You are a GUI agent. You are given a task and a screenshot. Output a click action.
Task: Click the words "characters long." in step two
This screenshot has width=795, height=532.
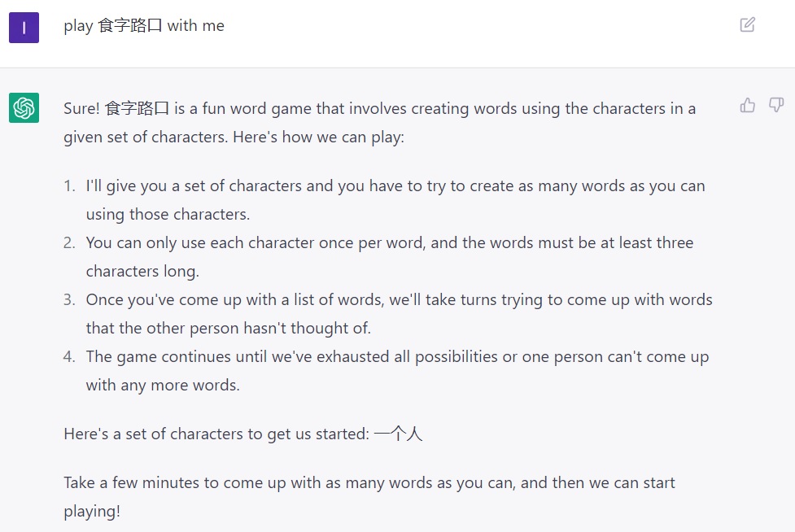[x=142, y=271]
